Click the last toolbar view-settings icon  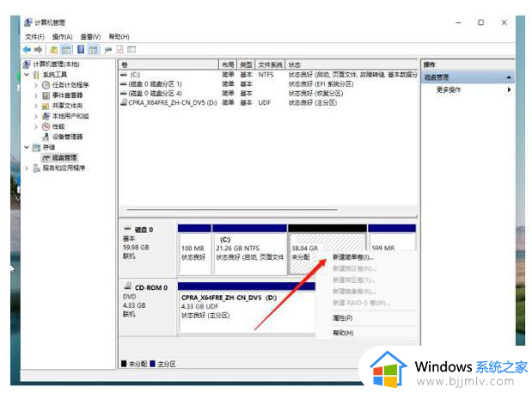pos(131,50)
